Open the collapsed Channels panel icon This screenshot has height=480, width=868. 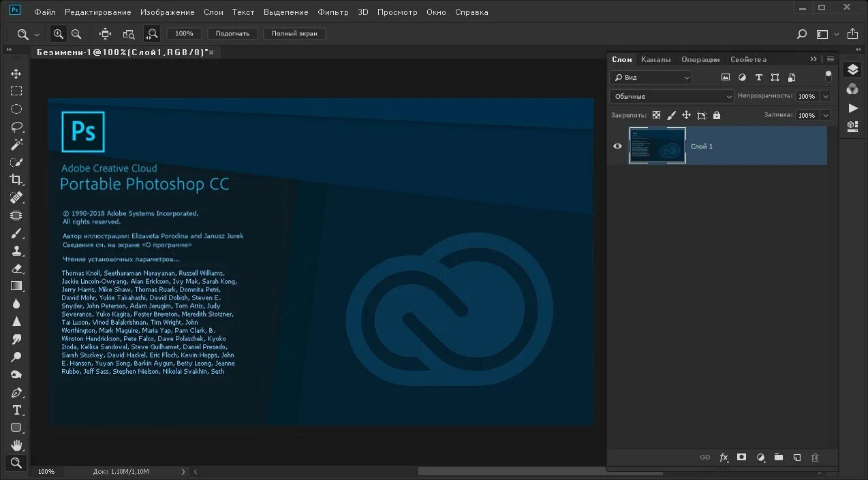click(852, 89)
